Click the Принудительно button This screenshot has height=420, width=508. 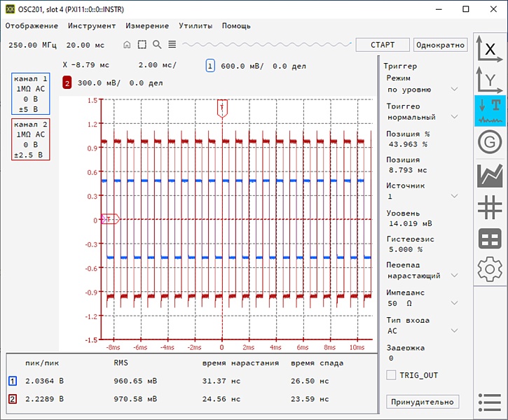click(x=423, y=402)
